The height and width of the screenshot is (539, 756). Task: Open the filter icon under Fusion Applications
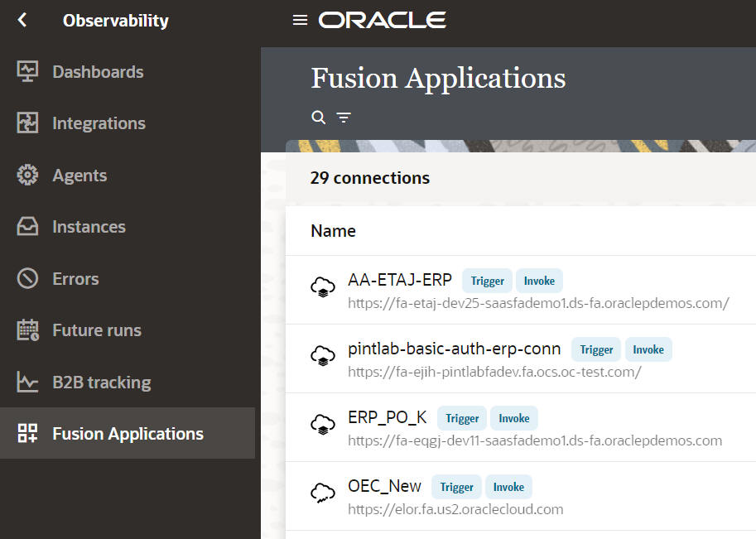point(344,118)
